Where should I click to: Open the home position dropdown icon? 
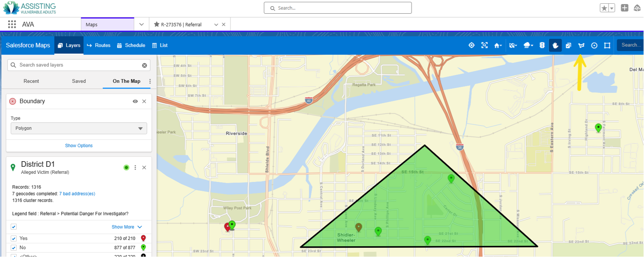coord(498,45)
